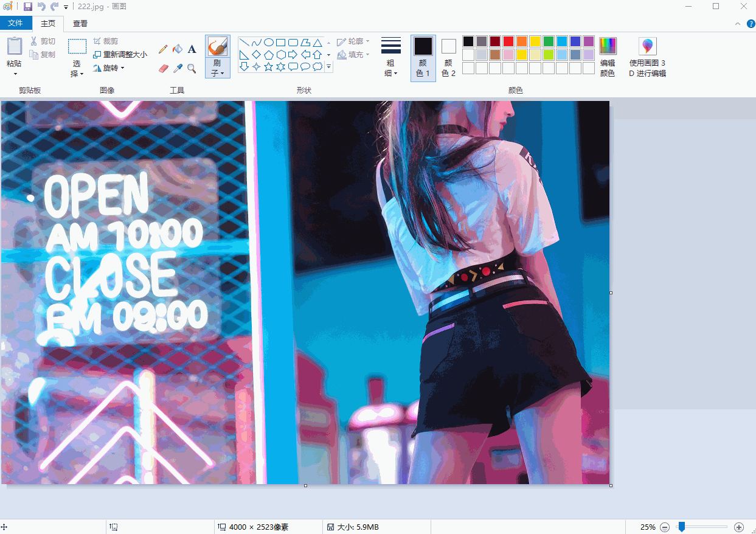Select the Color picker eyedropper tool
The image size is (756, 534).
(178, 69)
